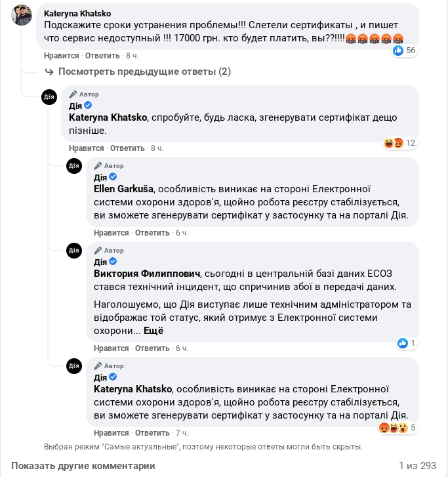Click the verified badge on the Ellen Garkuša reply
Image resolution: width=448 pixels, height=477 pixels.
click(x=113, y=177)
